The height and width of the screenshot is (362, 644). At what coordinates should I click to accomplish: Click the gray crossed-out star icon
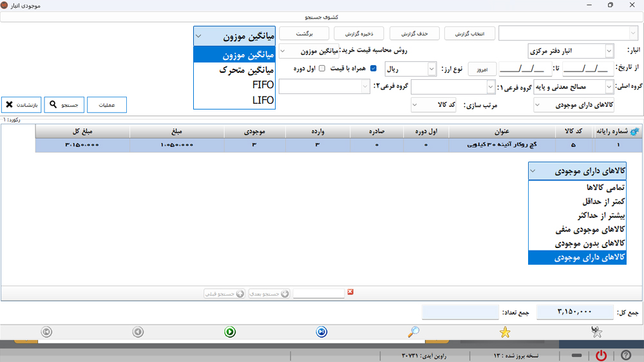(597, 332)
